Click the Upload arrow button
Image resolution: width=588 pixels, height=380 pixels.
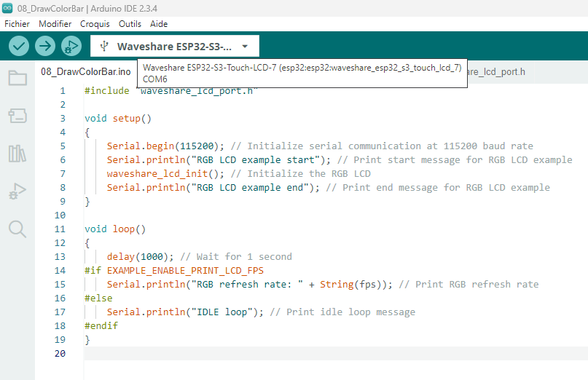click(x=45, y=46)
